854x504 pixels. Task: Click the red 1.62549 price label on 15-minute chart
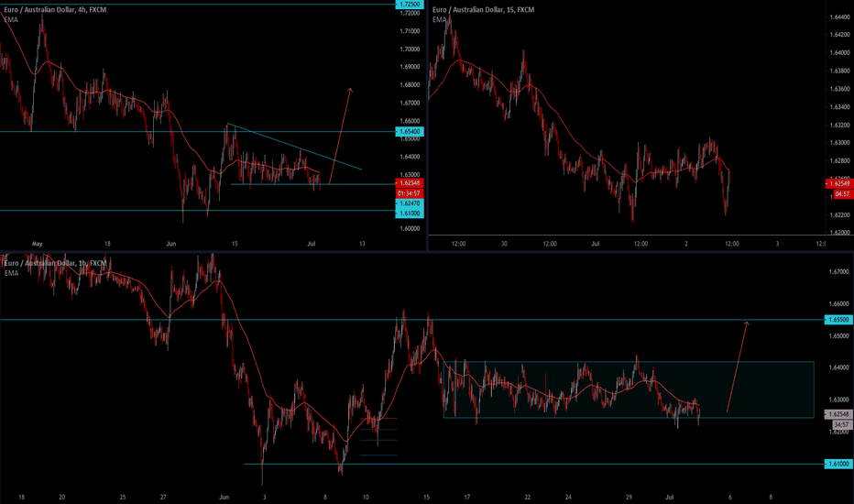(839, 183)
